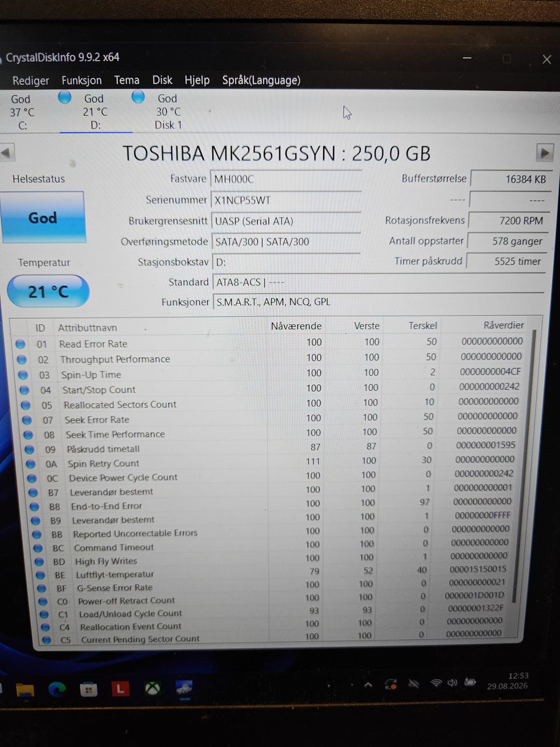Click the status dot for Spin-Up Time

click(23, 375)
